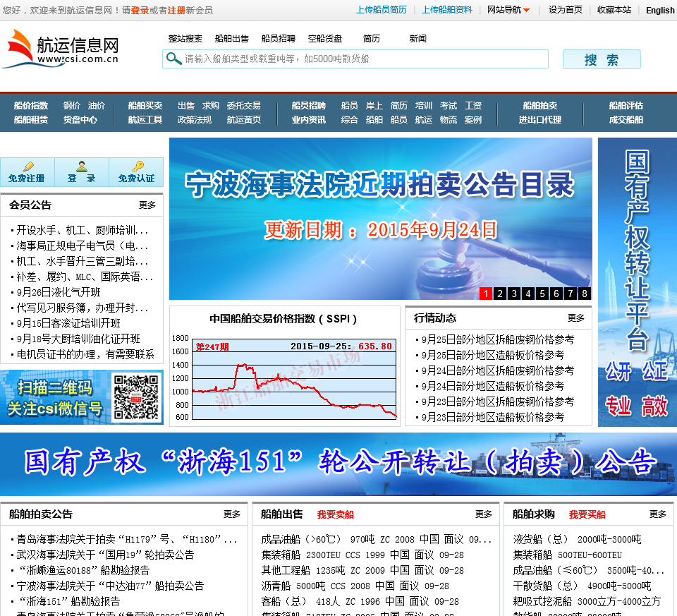677x616 pixels.
Task: Click 更多 in 会员公告 panel
Action: [147, 205]
